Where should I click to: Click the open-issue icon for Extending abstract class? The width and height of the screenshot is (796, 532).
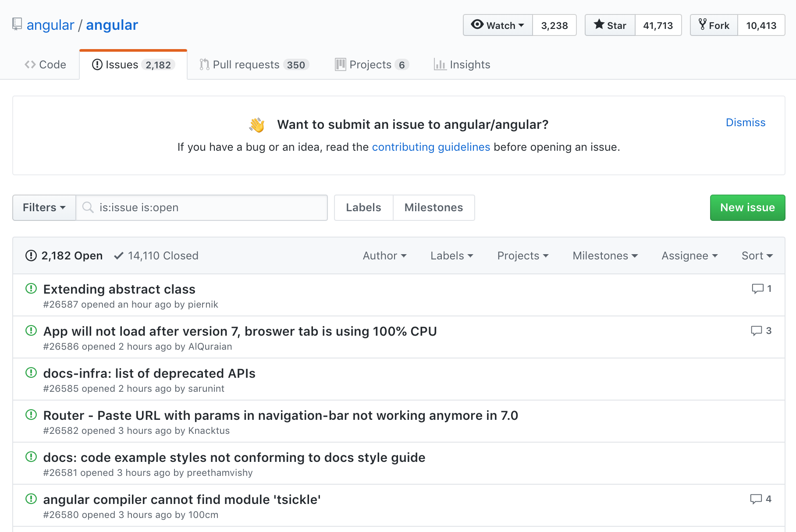[x=31, y=288]
